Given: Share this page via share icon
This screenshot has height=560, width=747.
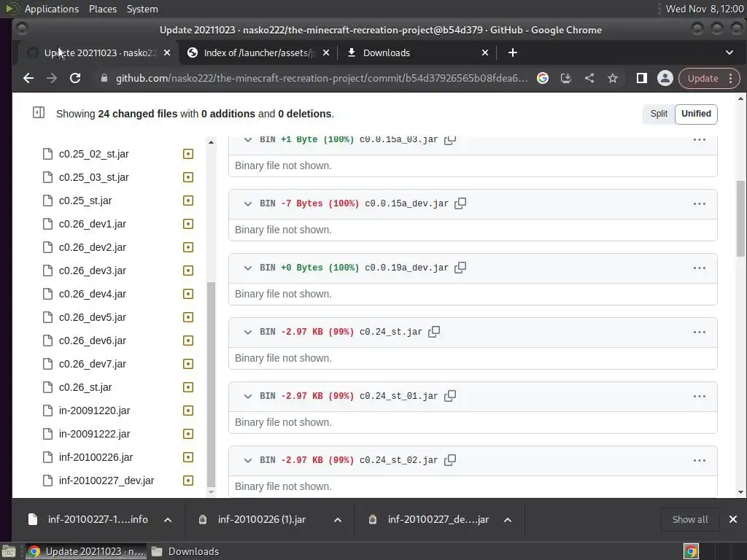Looking at the screenshot, I should click(589, 78).
